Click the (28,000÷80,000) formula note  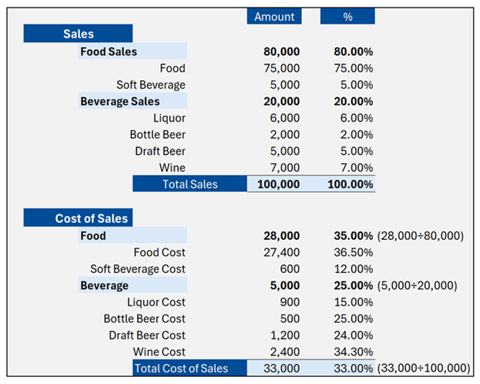click(x=420, y=236)
